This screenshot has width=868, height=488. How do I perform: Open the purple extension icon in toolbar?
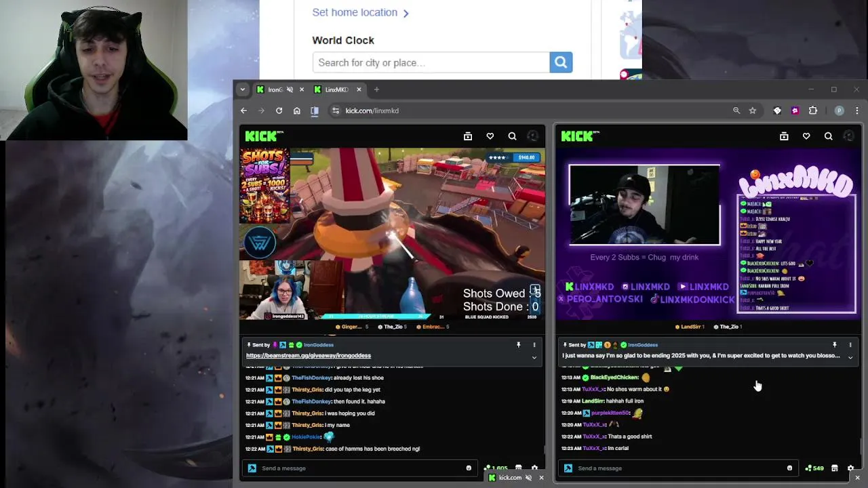tap(795, 110)
